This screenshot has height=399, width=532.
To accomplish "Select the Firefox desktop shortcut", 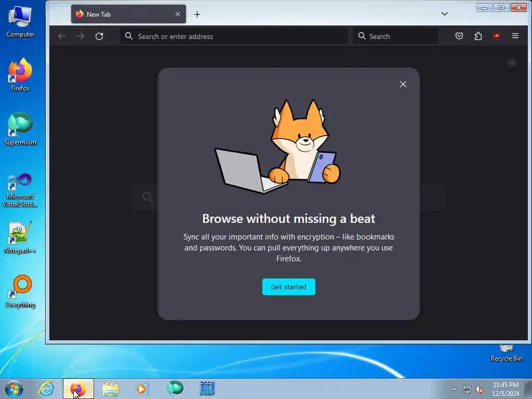I will [x=20, y=75].
